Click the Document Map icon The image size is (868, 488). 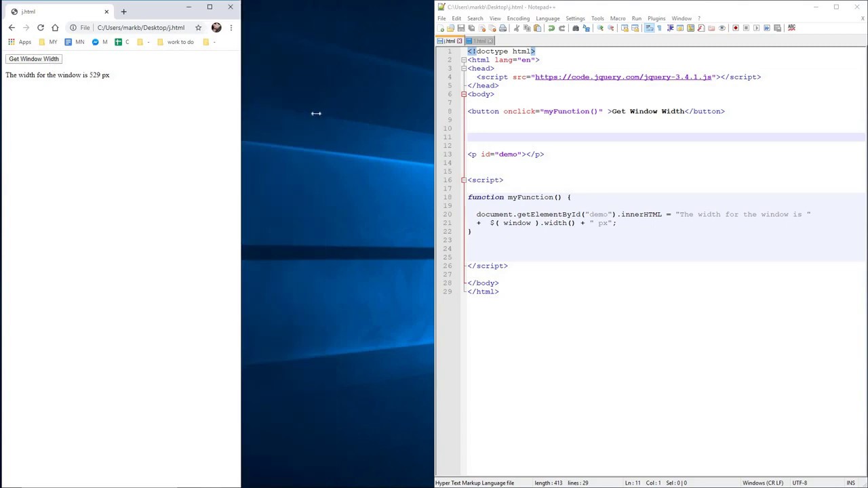pyautogui.click(x=690, y=28)
